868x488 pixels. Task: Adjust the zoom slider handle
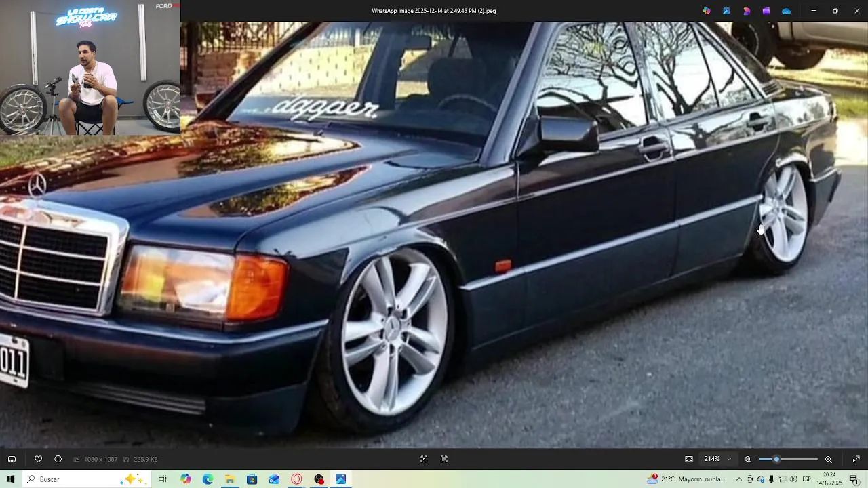coord(776,459)
